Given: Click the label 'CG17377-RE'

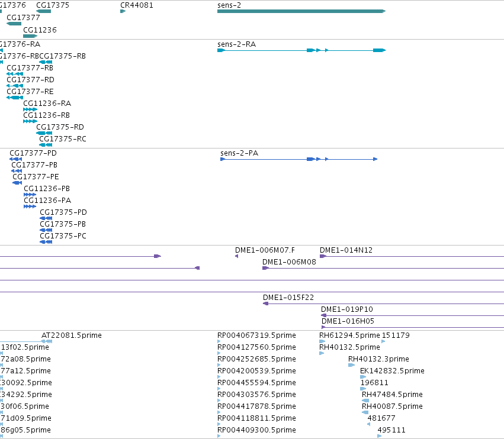Looking at the screenshot, I should (x=30, y=92).
